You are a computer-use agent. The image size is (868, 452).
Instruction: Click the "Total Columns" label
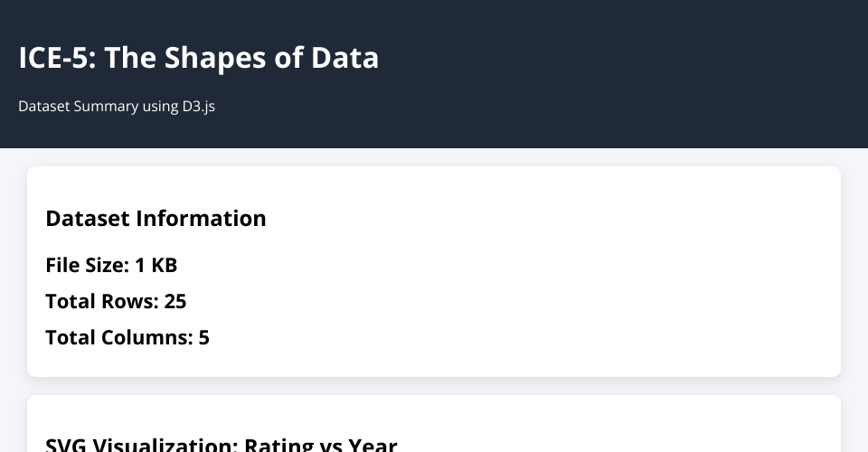pyautogui.click(x=118, y=337)
